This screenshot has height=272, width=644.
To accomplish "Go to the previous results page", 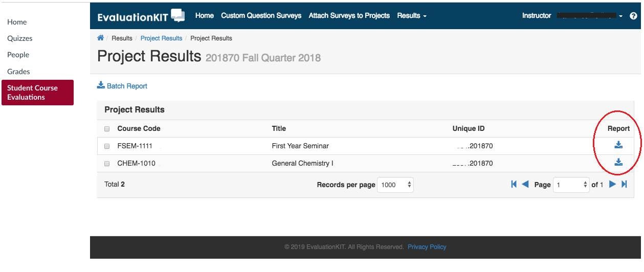I will pyautogui.click(x=525, y=185).
